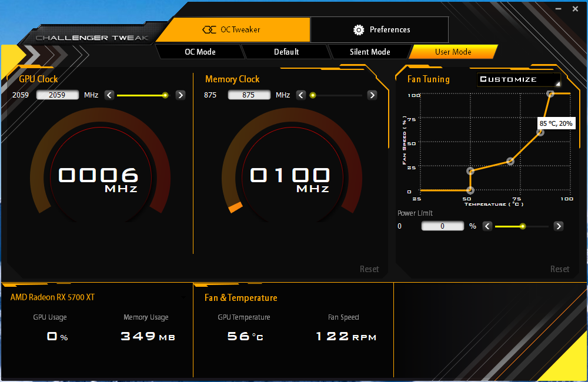Click the Power Limit slider handle
The width and height of the screenshot is (588, 382).
(522, 226)
